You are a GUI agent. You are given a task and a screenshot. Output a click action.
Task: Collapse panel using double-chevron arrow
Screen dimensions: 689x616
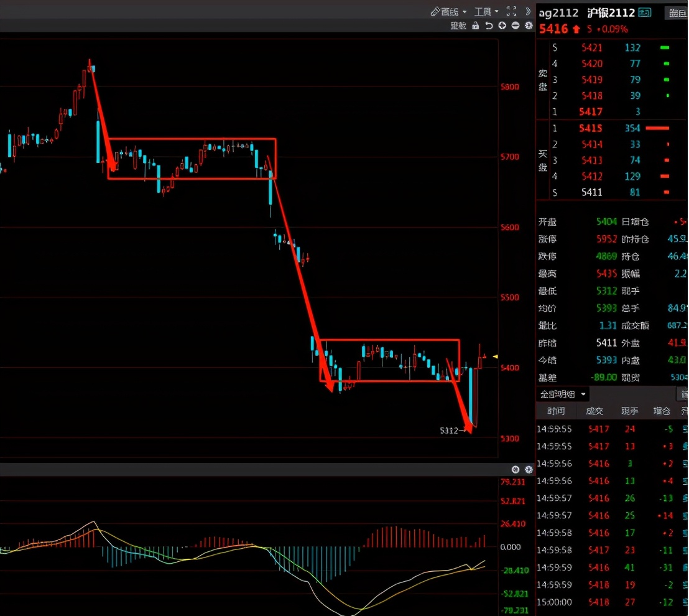(x=528, y=11)
